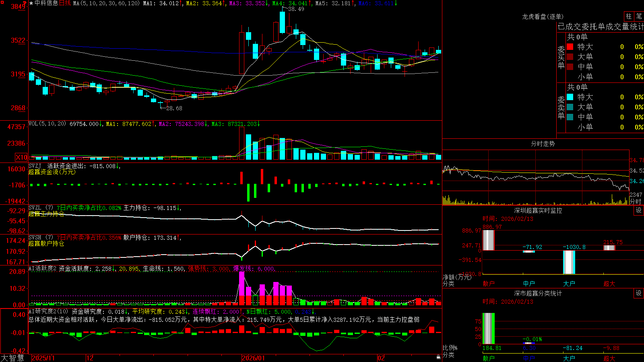The width and height of the screenshot is (644, 362).
Task: Click the 超赢散户持仓 label
Action: click(46, 243)
